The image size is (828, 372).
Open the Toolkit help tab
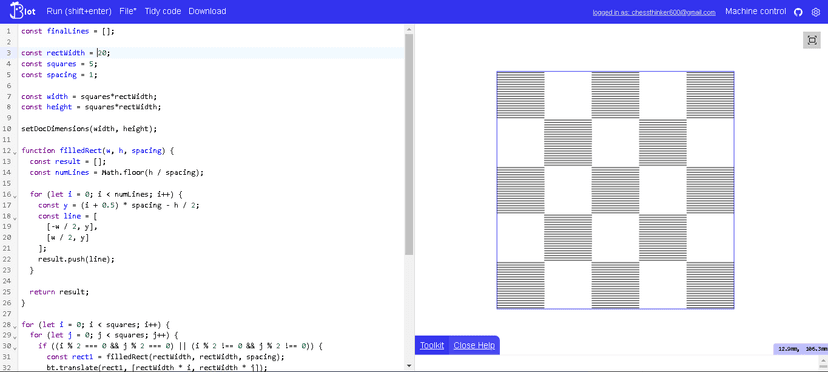click(432, 346)
